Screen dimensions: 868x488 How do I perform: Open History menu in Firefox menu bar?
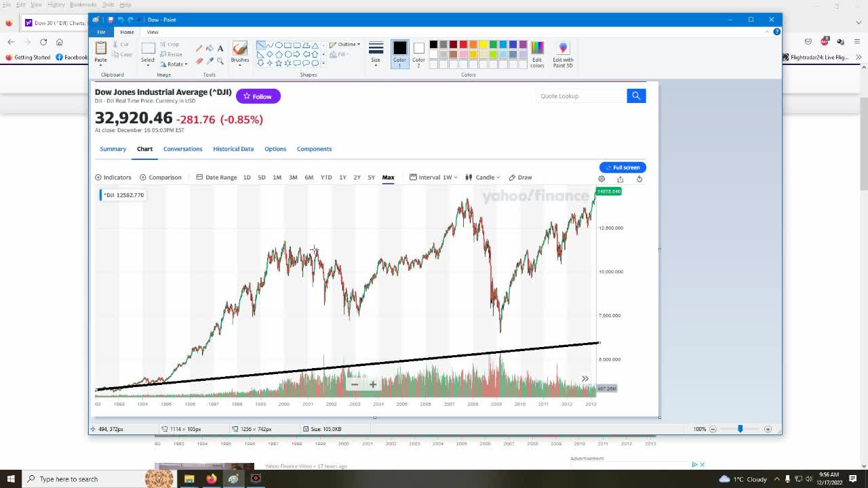coord(56,5)
